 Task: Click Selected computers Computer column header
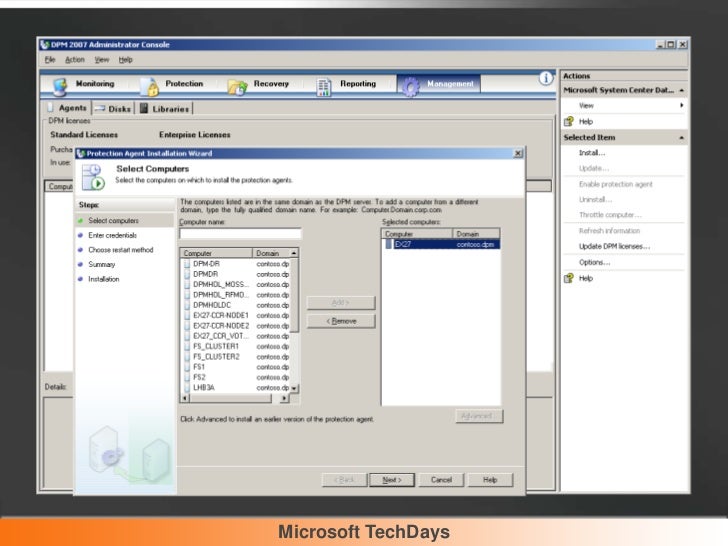[417, 234]
